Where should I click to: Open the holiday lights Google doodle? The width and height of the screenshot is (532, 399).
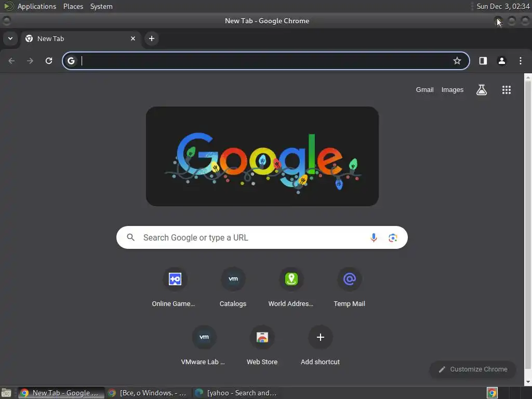[x=262, y=156]
